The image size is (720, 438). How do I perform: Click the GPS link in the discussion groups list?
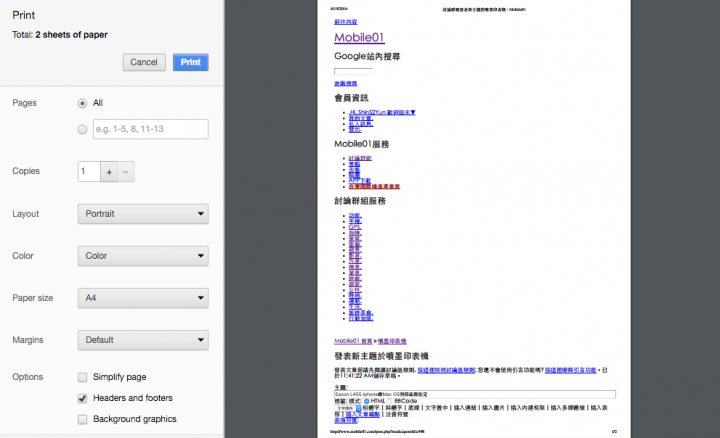click(x=355, y=227)
